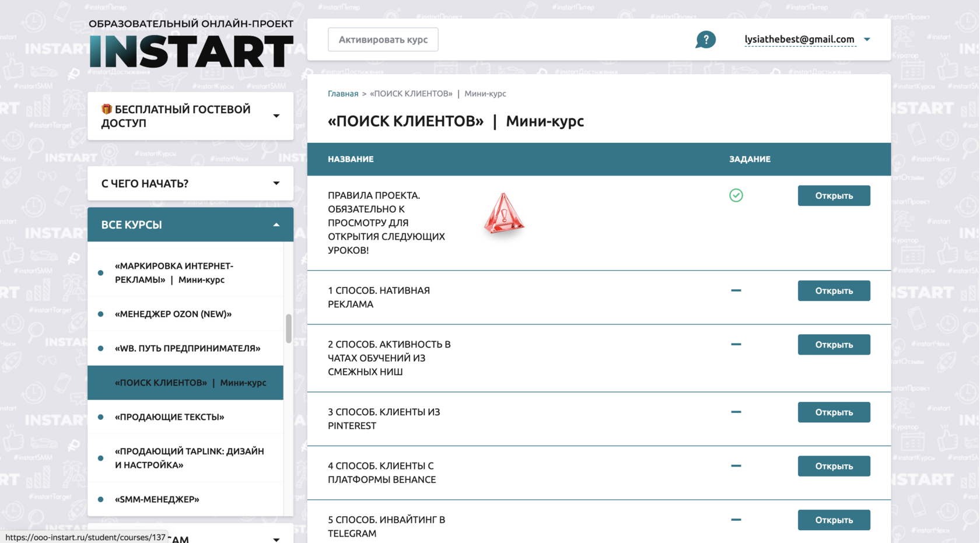Click dash status for 2 СПОСОБ row
980x543 pixels.
pos(736,344)
